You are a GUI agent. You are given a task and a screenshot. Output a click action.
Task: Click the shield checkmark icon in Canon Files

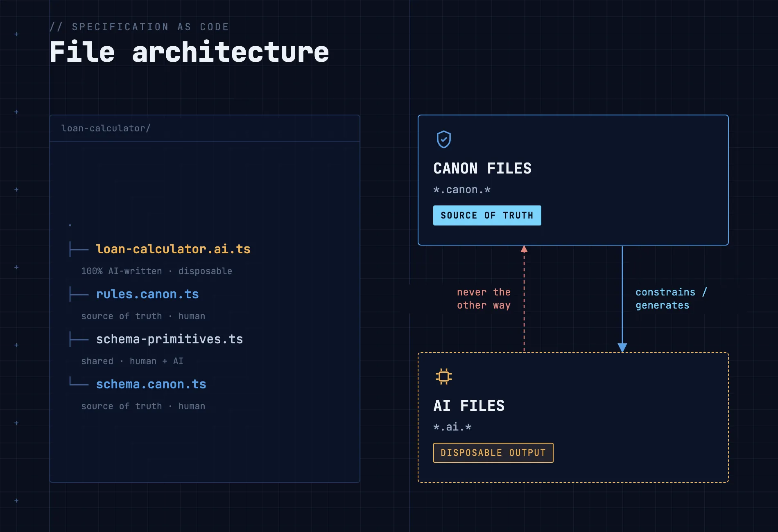pyautogui.click(x=444, y=140)
